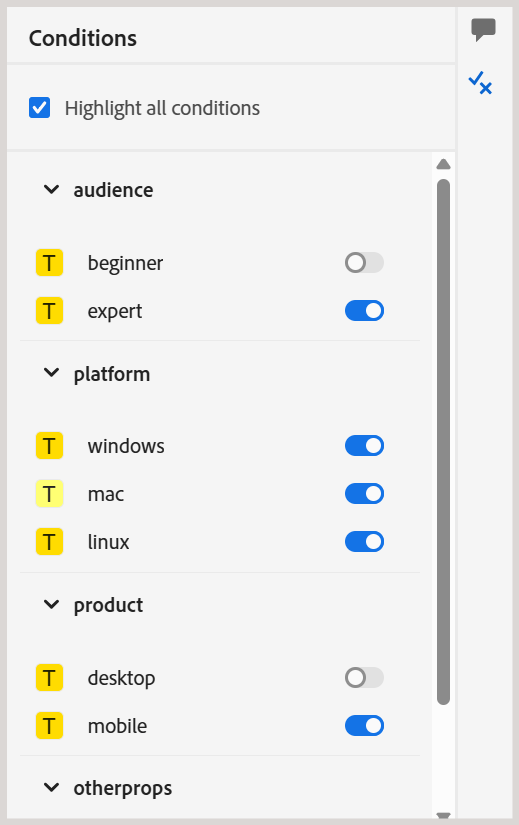Disable the expert condition toggle
519x825 pixels.
pyautogui.click(x=364, y=310)
